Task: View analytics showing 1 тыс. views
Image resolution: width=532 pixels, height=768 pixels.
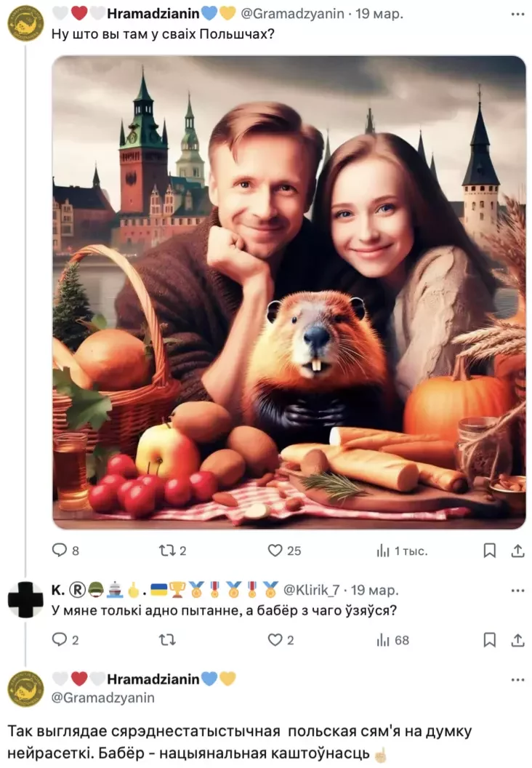Action: coord(384,551)
